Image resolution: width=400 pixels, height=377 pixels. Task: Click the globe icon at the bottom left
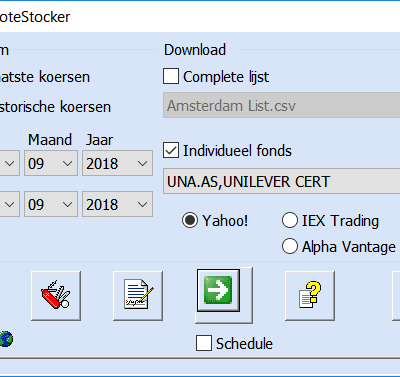(6, 339)
